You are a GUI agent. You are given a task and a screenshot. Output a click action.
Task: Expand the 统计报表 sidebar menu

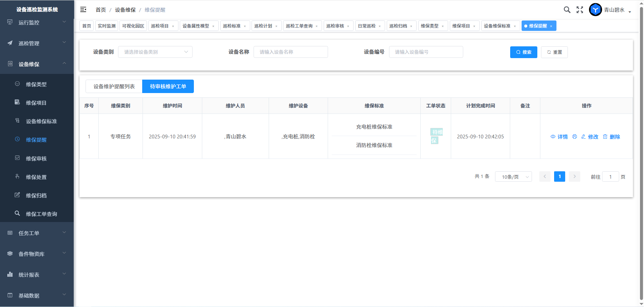[37, 275]
